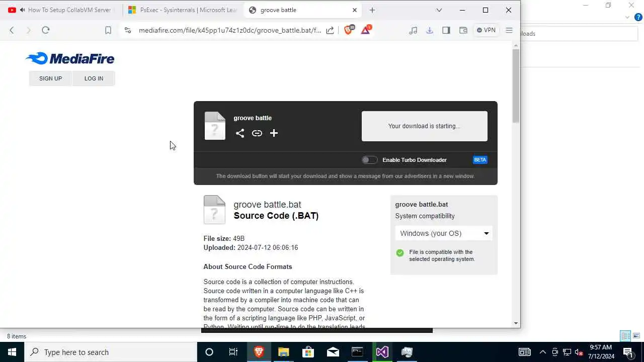Open site settings icon in address bar
Screen dimensions: 644x362
pos(128,30)
